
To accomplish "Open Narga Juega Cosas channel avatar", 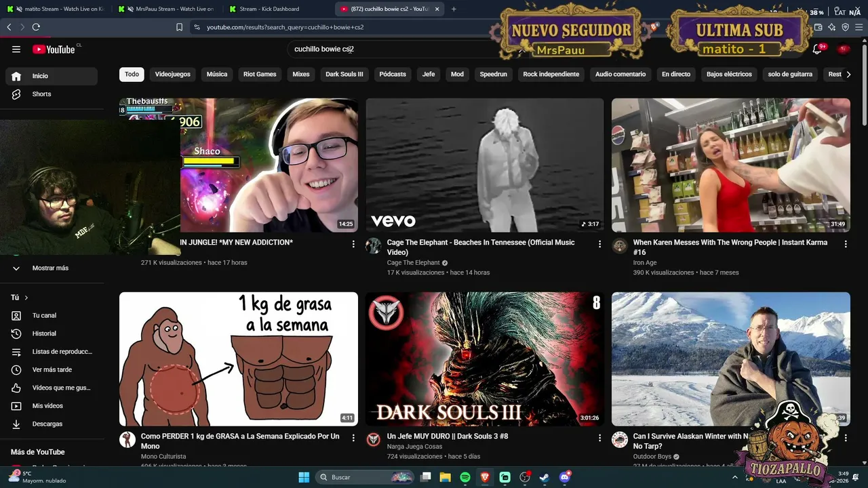I will [x=374, y=440].
